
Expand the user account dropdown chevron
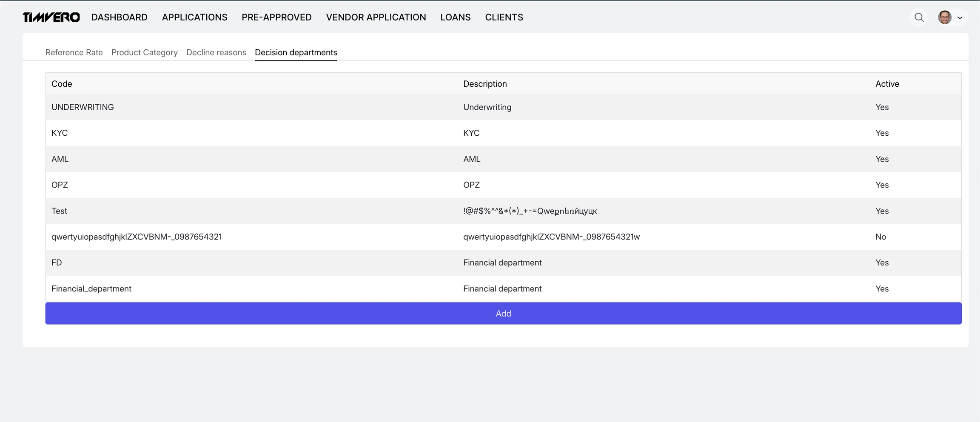(x=960, y=18)
